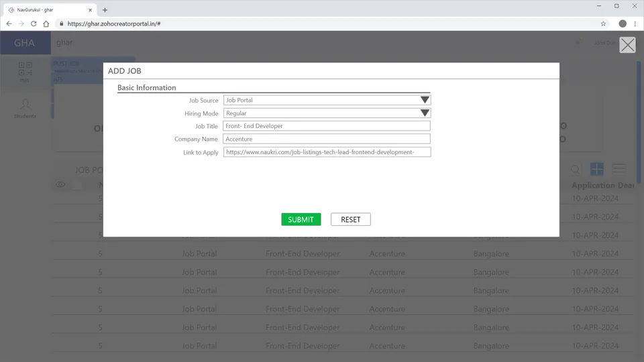This screenshot has height=362, width=644.
Task: Open the browser three-dot menu
Action: click(x=635, y=24)
